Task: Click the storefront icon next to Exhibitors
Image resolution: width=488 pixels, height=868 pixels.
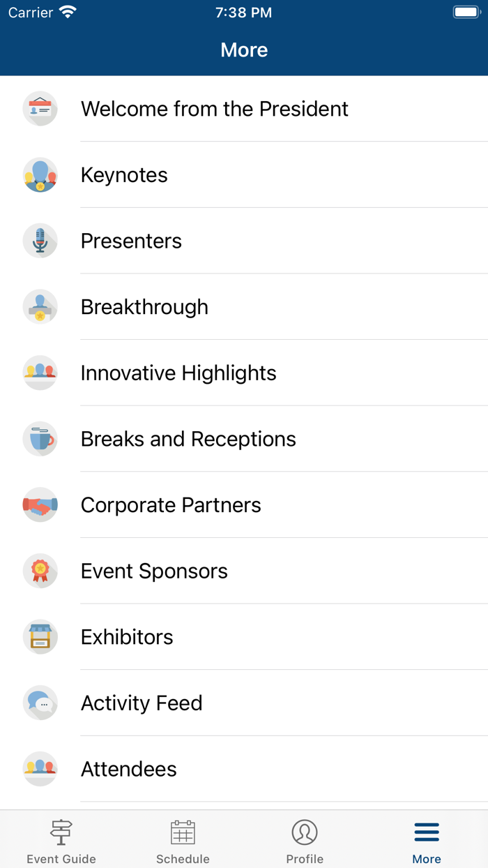Action: coord(40,636)
